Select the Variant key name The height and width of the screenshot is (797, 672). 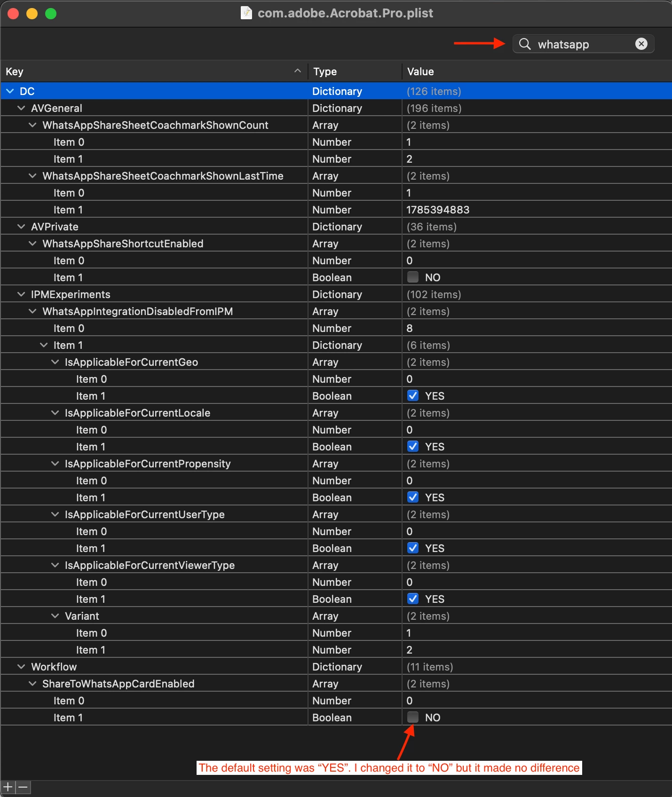coord(82,616)
